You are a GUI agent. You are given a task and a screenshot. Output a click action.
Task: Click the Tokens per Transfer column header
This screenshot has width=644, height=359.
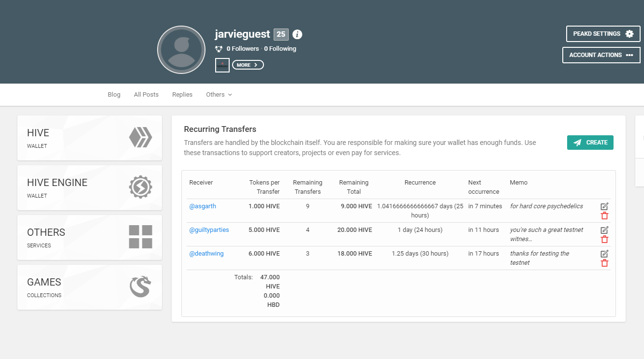coord(264,187)
